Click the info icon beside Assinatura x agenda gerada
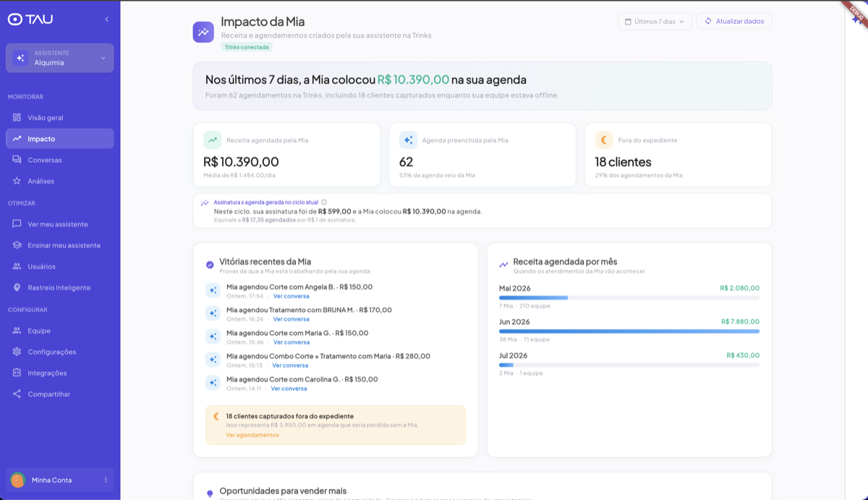Image resolution: width=868 pixels, height=500 pixels. (324, 203)
